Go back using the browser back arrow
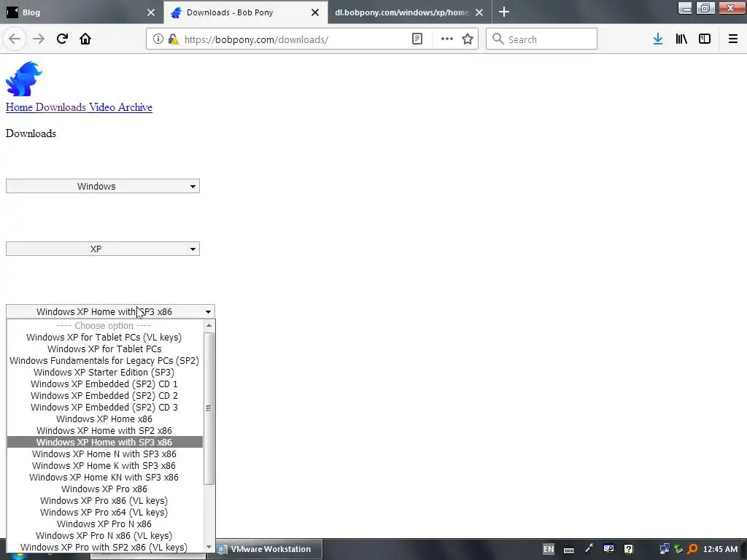Image resolution: width=747 pixels, height=560 pixels. 15,39
